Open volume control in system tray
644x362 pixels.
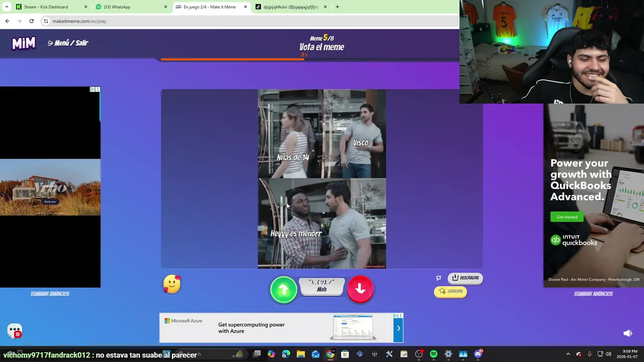click(x=608, y=354)
